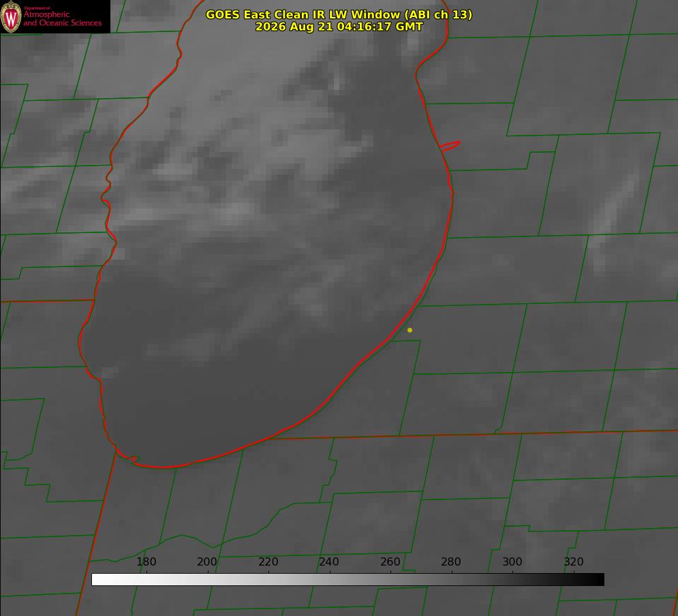The width and height of the screenshot is (678, 616).
Task: Click the small red peninsula outline on east shore
Action: (450, 146)
